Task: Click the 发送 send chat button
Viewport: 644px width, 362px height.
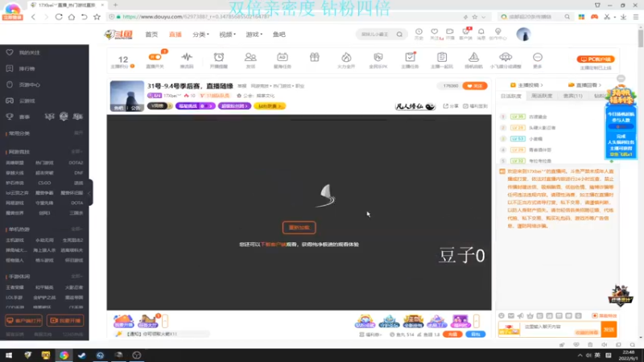Action: [609, 330]
